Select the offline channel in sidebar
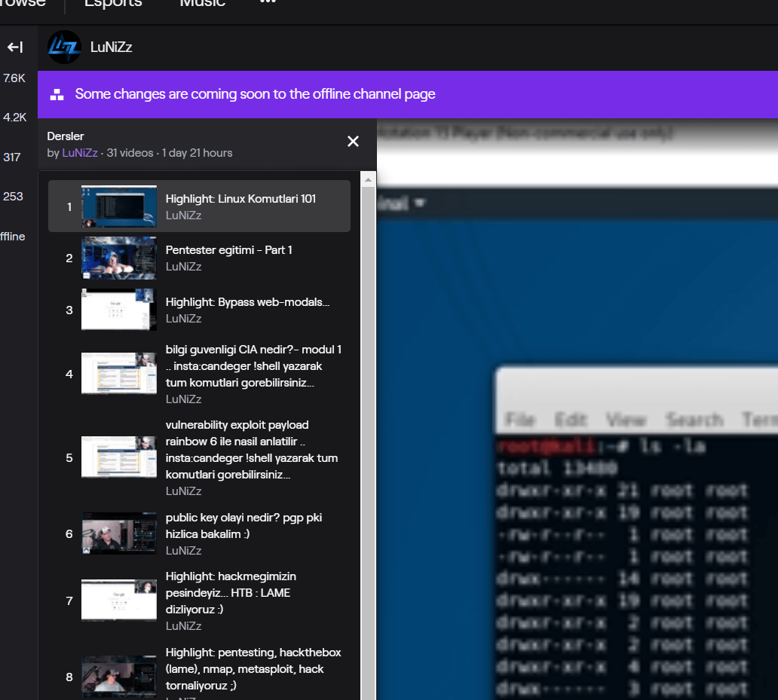Image resolution: width=778 pixels, height=700 pixels. [x=12, y=237]
